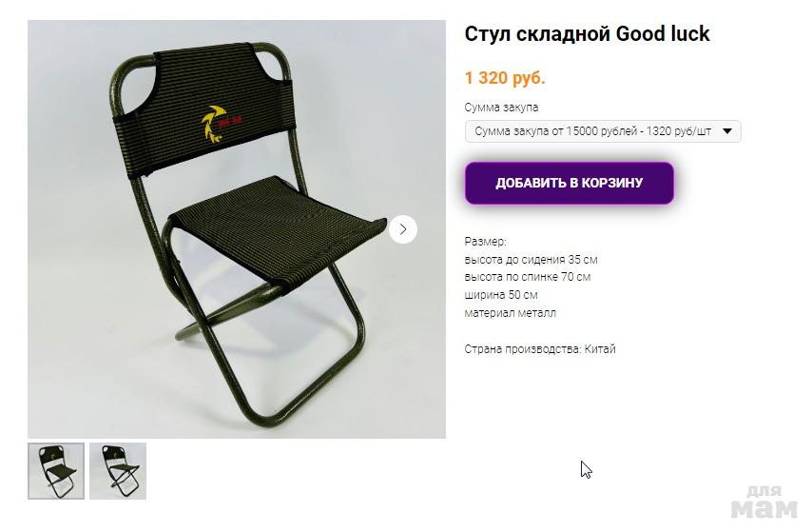Click the "Сумма закупа" field label

coord(501,108)
